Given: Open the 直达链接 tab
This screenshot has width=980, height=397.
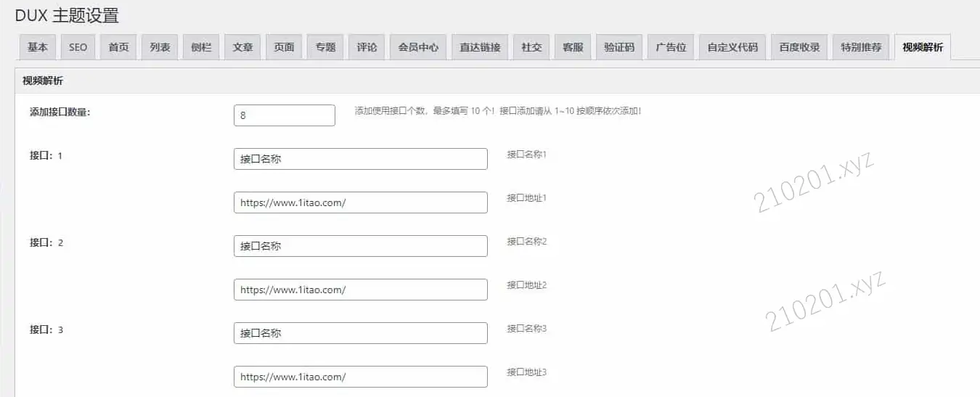Looking at the screenshot, I should (480, 47).
